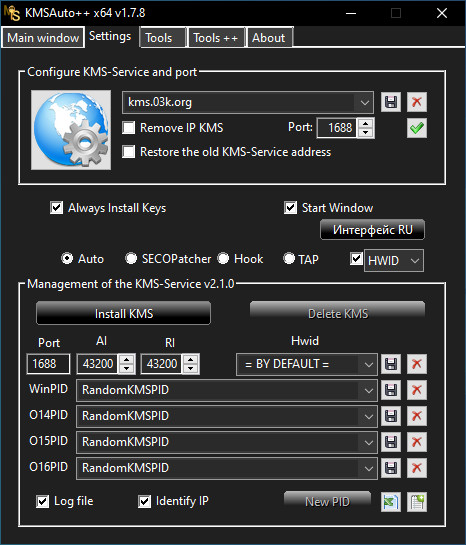The height and width of the screenshot is (545, 466).
Task: Click the New PID button
Action: [327, 502]
